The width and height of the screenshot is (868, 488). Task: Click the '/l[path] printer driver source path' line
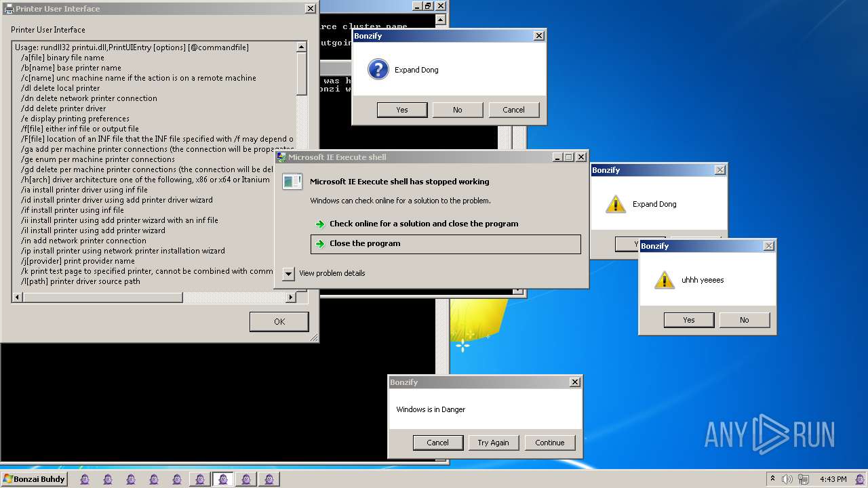pos(81,281)
